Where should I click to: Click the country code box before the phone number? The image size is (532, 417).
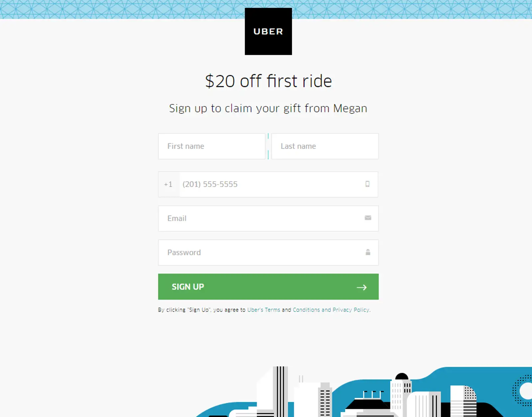point(168,185)
